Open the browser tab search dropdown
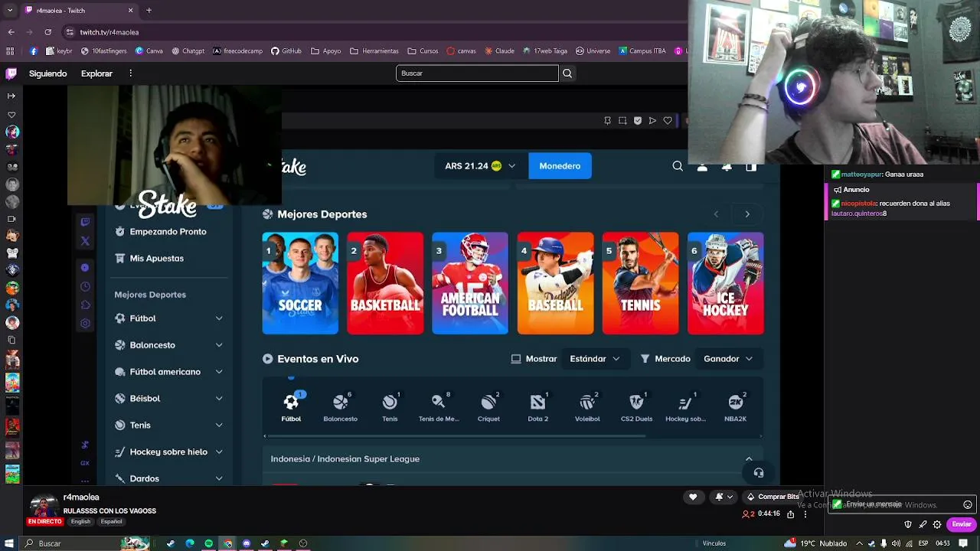This screenshot has height=551, width=980. pos(9,11)
